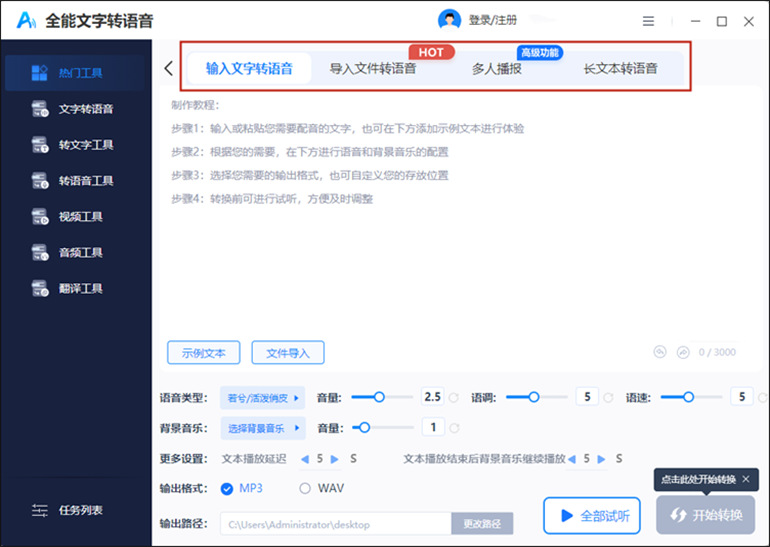Screen dimensions: 770x547
Task: Open the 语音类型 voice dropdown
Action: pos(262,398)
